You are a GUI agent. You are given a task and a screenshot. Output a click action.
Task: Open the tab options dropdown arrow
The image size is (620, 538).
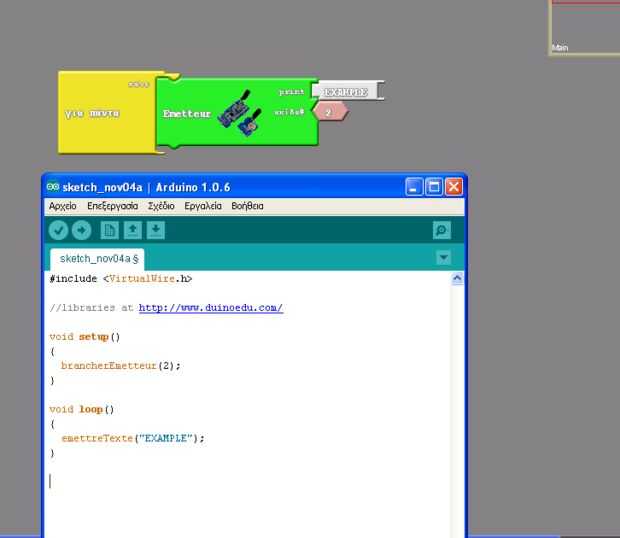click(444, 258)
